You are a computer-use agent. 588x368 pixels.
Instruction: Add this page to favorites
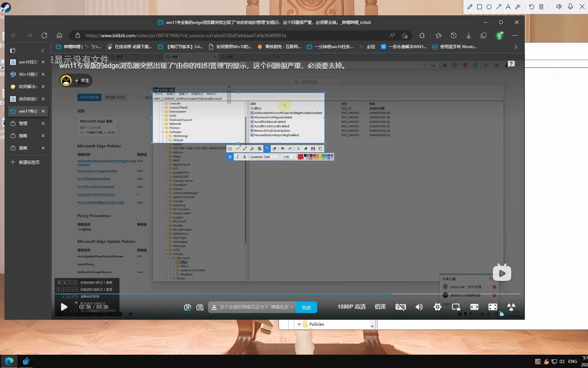click(x=405, y=36)
